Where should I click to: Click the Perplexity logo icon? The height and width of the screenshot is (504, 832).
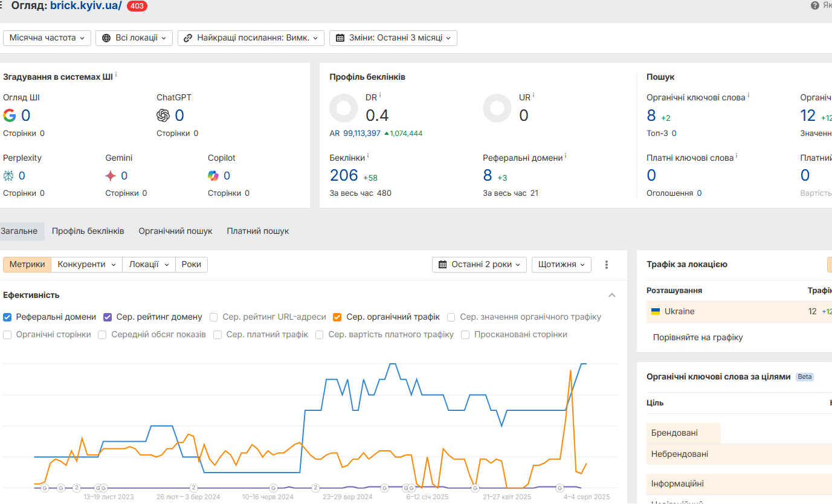pyautogui.click(x=8, y=176)
